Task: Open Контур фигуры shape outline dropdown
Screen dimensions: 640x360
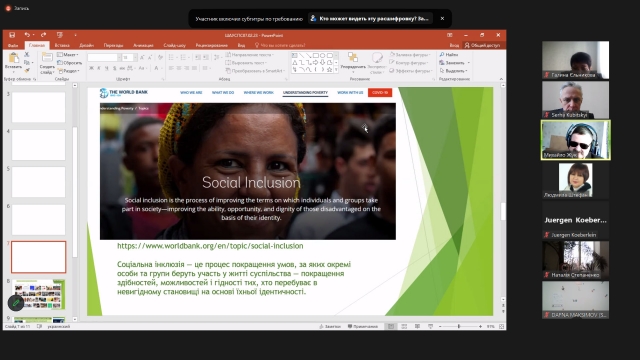Action: coord(409,62)
